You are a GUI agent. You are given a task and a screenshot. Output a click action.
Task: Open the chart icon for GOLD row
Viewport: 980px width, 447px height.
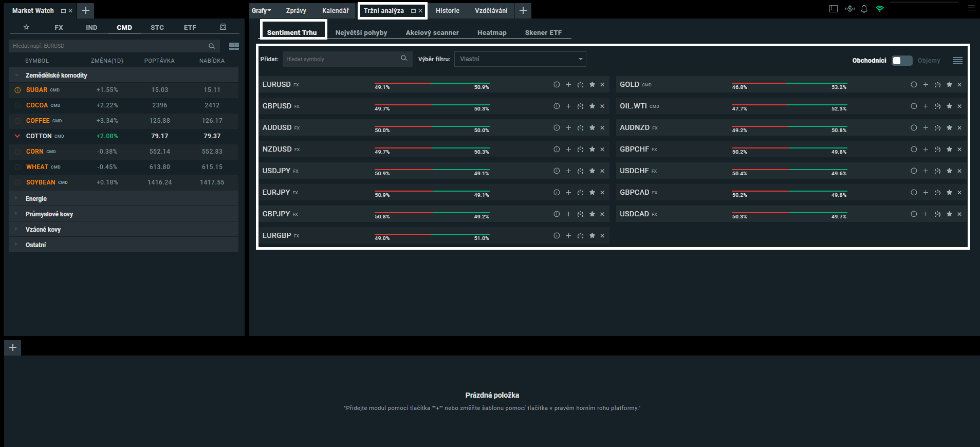point(937,85)
